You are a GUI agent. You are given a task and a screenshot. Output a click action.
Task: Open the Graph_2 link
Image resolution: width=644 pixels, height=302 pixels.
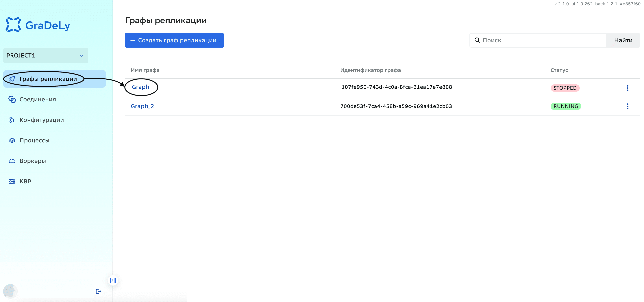142,106
